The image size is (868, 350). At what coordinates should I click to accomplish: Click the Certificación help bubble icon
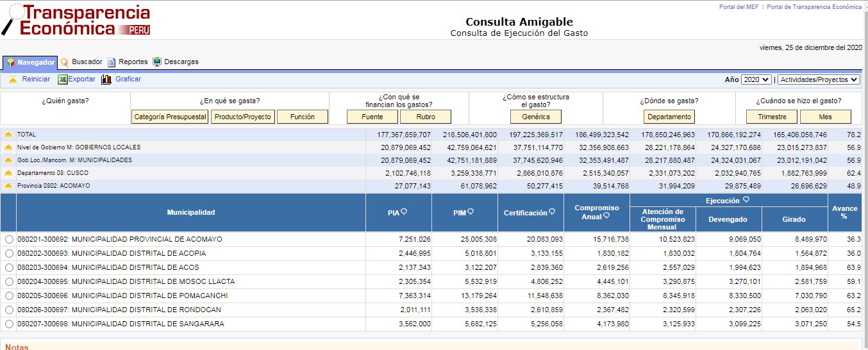552,212
